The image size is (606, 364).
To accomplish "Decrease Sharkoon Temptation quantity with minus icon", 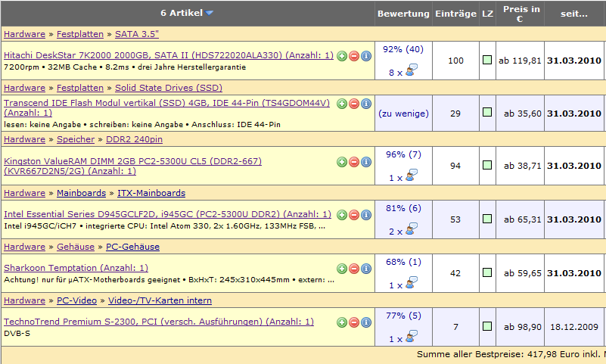I will click(x=354, y=269).
